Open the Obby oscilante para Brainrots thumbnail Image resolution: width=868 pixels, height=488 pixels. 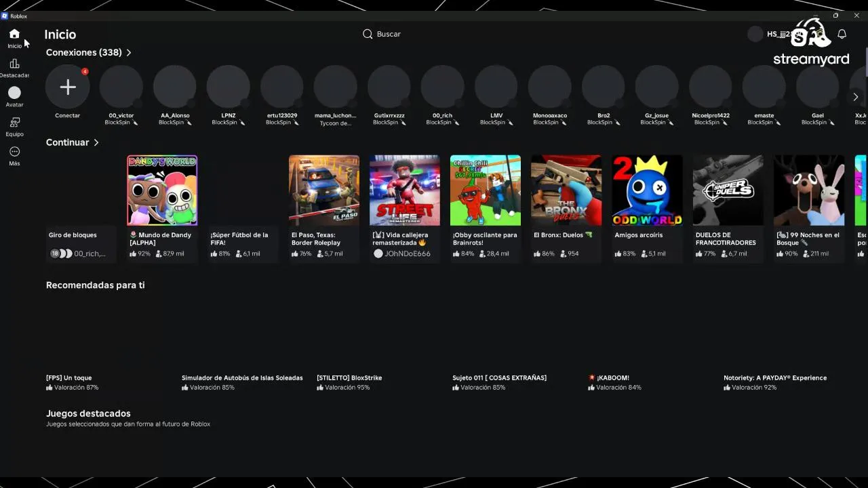pos(486,190)
